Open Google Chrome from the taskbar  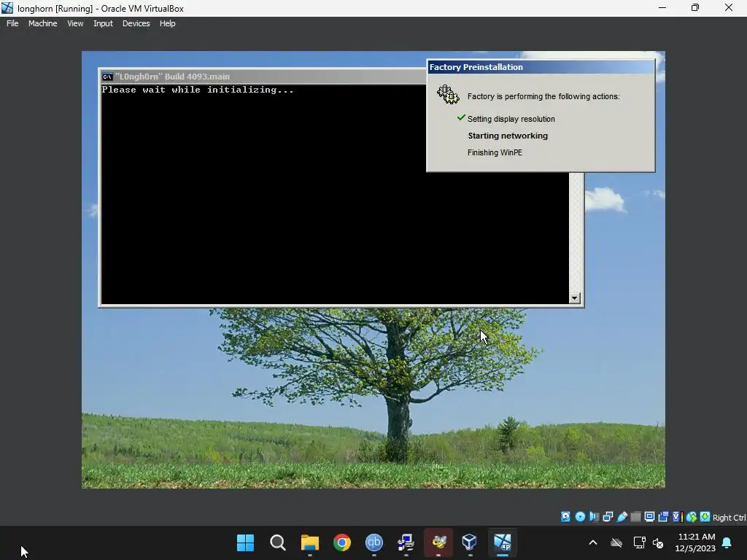pos(342,542)
